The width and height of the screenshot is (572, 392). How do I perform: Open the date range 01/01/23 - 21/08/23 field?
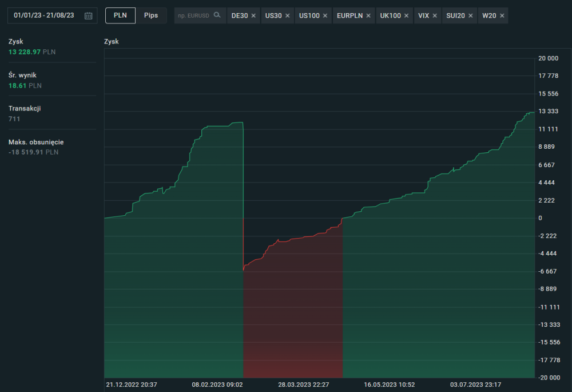pyautogui.click(x=52, y=15)
